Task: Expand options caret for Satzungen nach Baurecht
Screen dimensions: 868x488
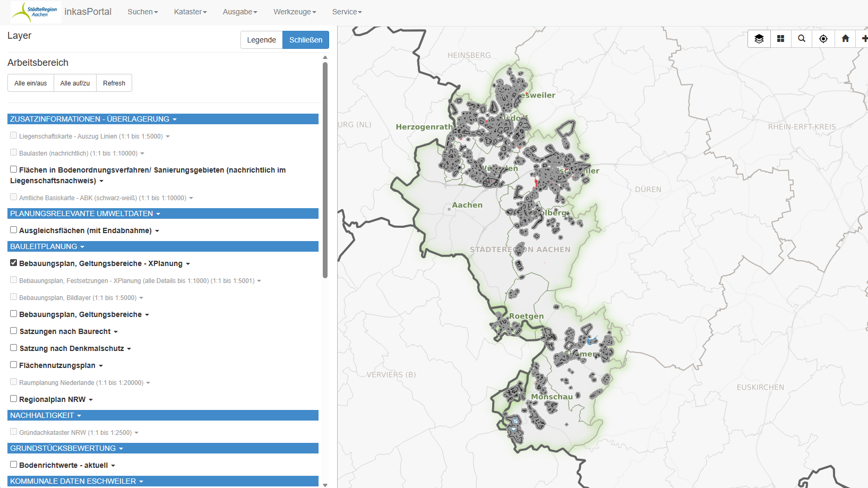Action: tap(116, 332)
